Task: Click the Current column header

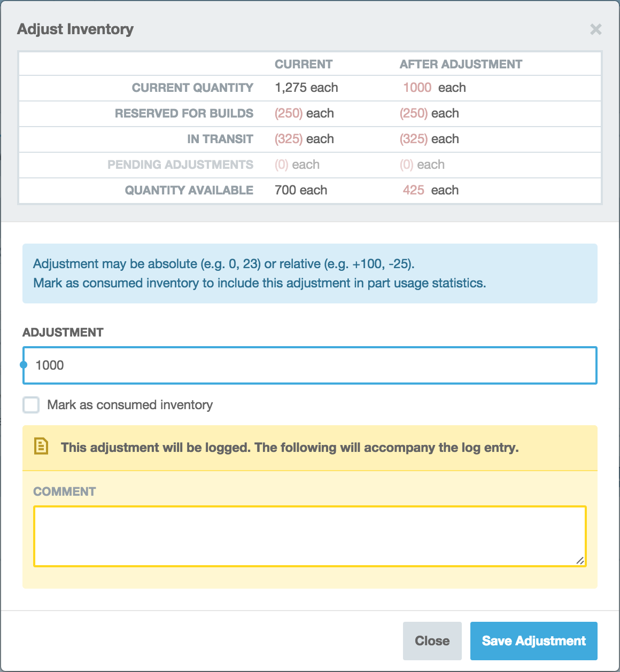Action: click(304, 64)
